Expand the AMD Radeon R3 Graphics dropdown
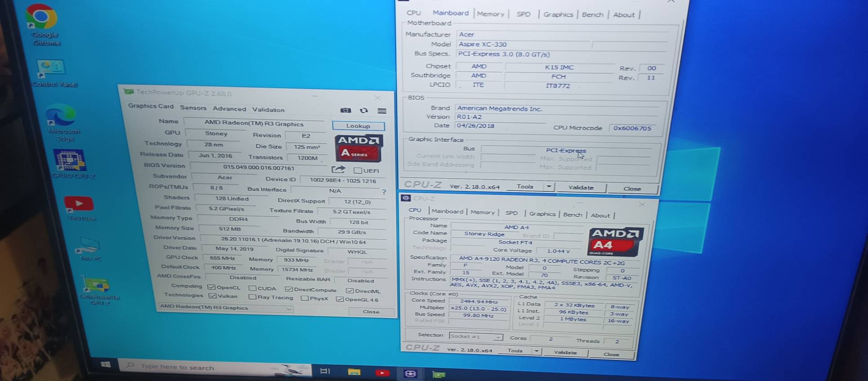The height and width of the screenshot is (381, 868). (289, 309)
